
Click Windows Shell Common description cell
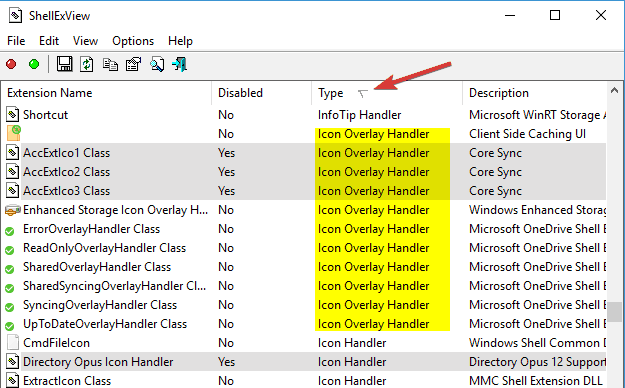point(538,343)
